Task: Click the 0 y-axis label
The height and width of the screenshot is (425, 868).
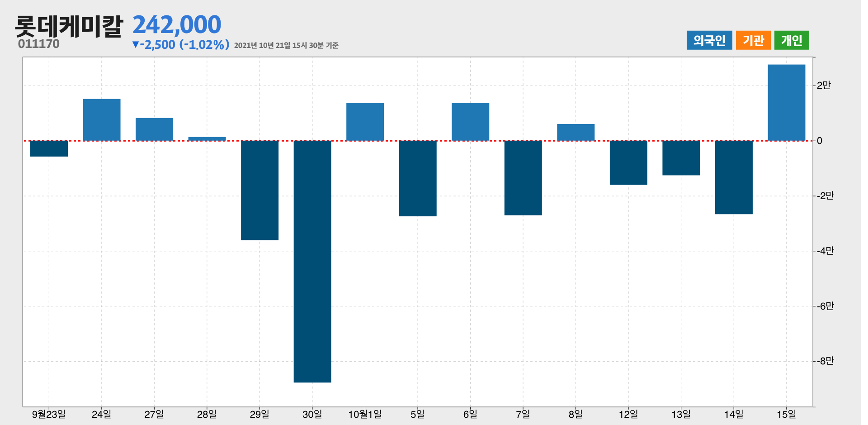Action: (820, 141)
